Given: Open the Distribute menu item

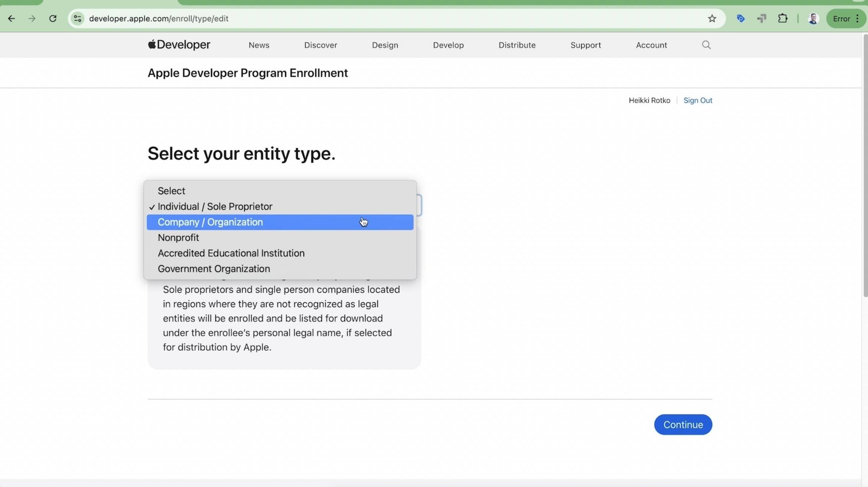Looking at the screenshot, I should click(x=517, y=45).
